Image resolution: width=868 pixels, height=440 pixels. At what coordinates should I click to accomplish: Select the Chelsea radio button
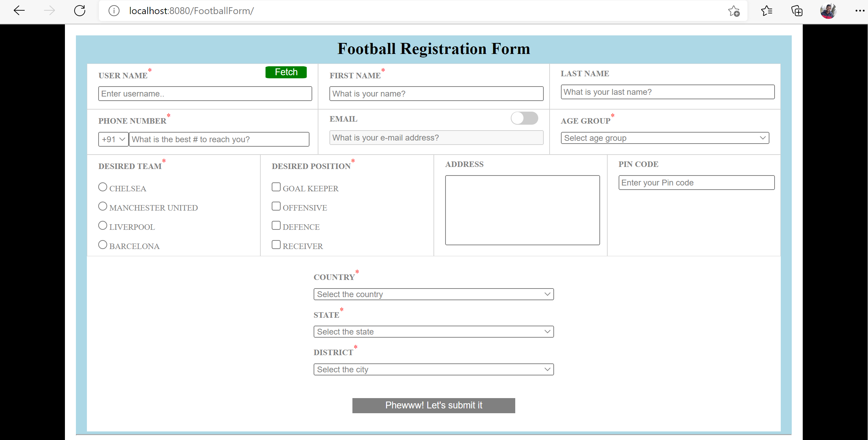[102, 187]
